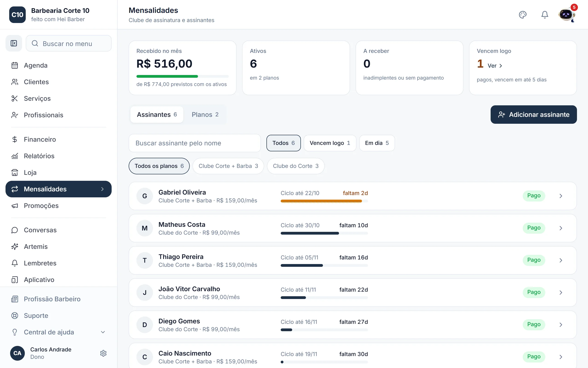Open Suporte lifebuoy menu item
This screenshot has width=588, height=368.
point(58,315)
